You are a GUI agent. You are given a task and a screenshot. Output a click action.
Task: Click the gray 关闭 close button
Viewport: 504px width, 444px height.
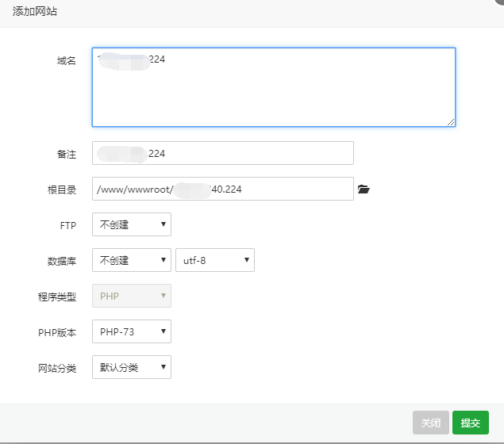[x=430, y=423]
